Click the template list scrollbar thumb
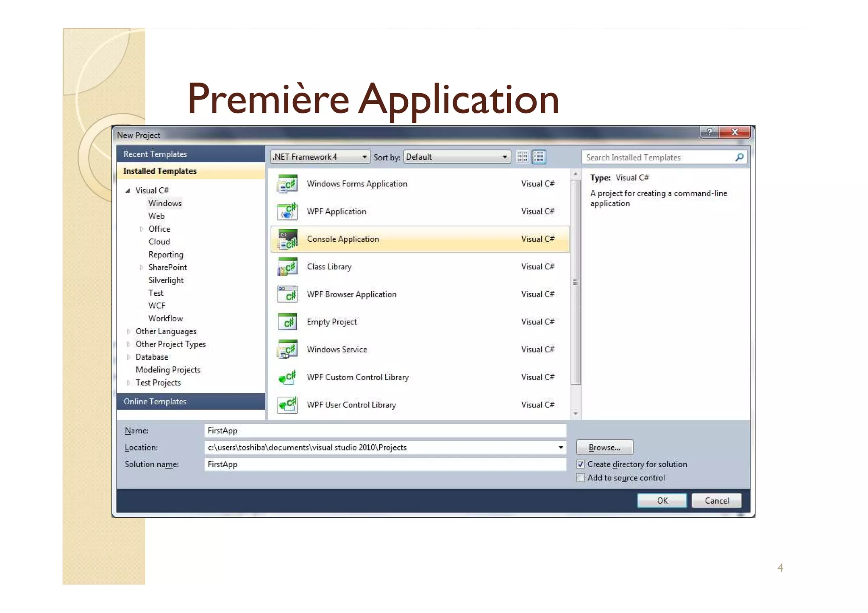 click(x=575, y=283)
